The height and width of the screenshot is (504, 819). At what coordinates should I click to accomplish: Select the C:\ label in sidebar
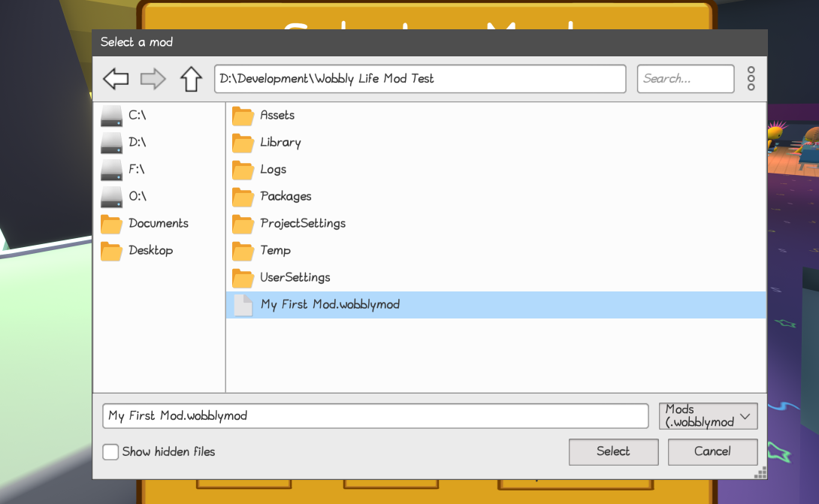click(x=138, y=116)
